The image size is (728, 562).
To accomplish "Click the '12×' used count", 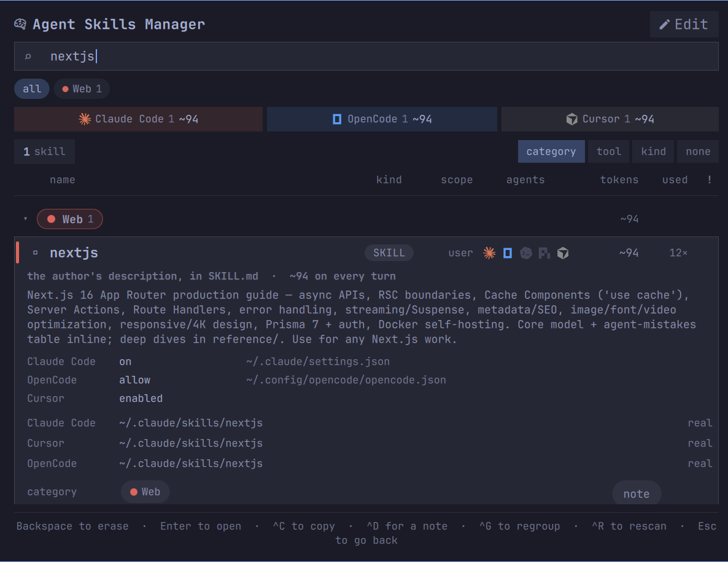I will pyautogui.click(x=678, y=253).
